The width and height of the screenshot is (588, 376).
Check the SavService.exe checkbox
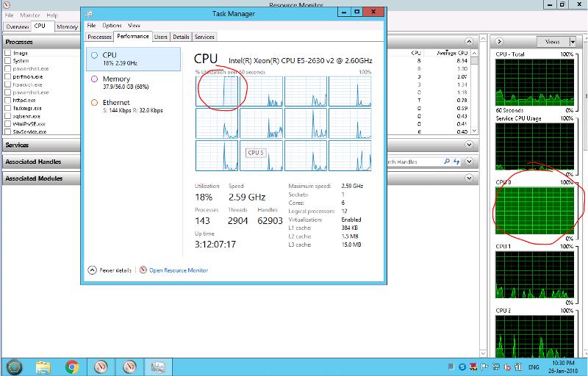(x=7, y=131)
